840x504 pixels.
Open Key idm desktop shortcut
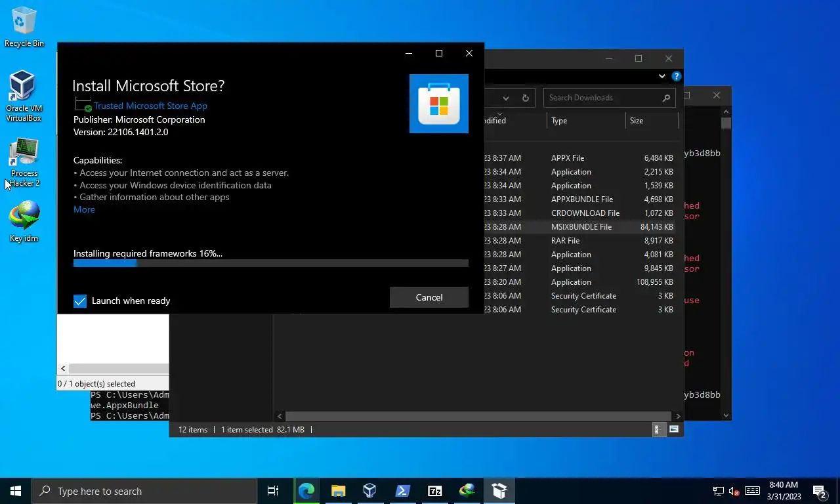pyautogui.click(x=24, y=222)
